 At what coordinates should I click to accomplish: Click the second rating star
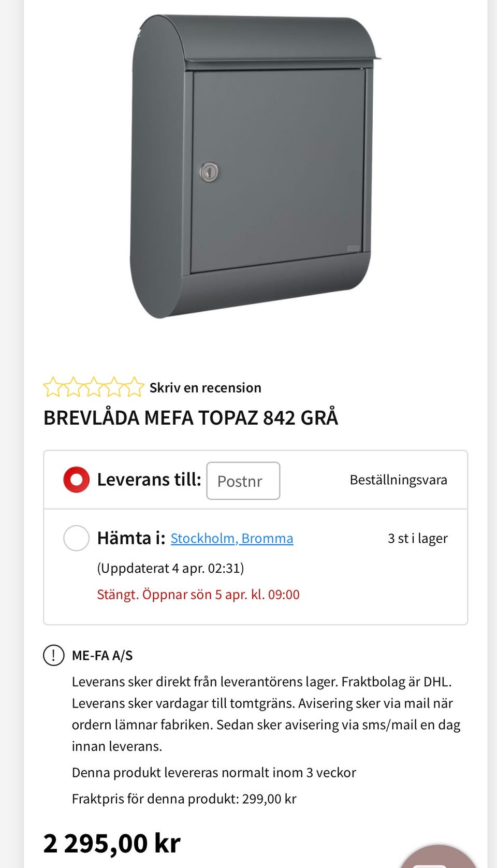point(73,387)
